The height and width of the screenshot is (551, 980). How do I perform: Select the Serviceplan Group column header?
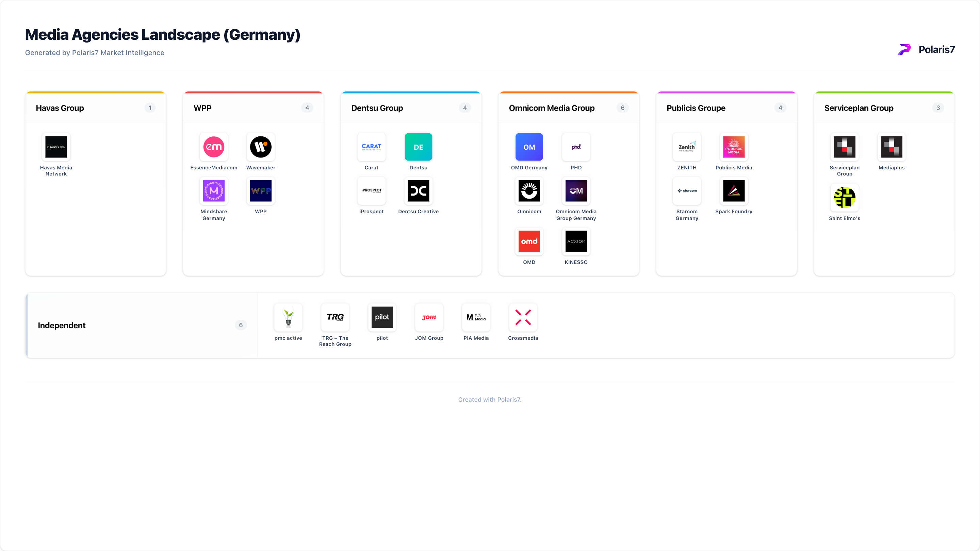(859, 108)
